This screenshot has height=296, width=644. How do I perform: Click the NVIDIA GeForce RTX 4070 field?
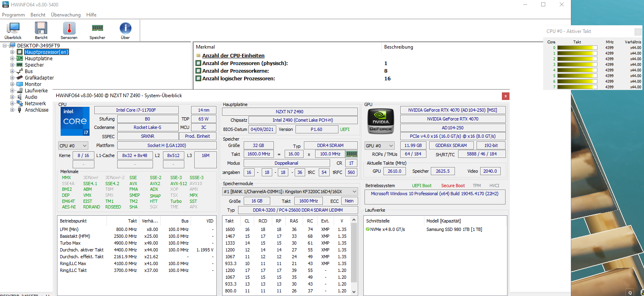453,119
